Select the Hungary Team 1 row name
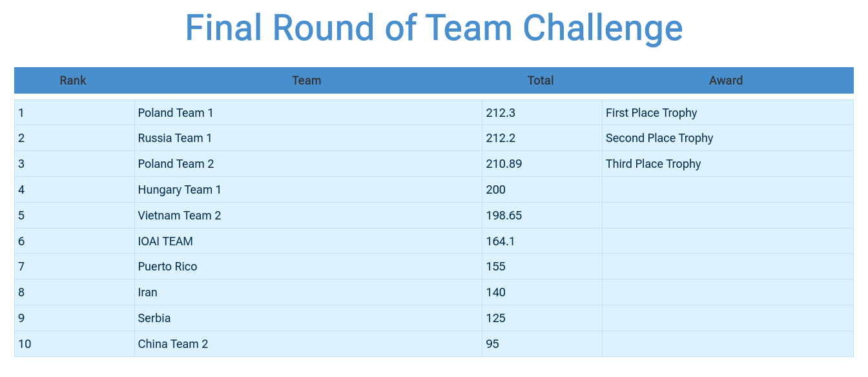Screen dimensions: 868x377 [x=180, y=190]
